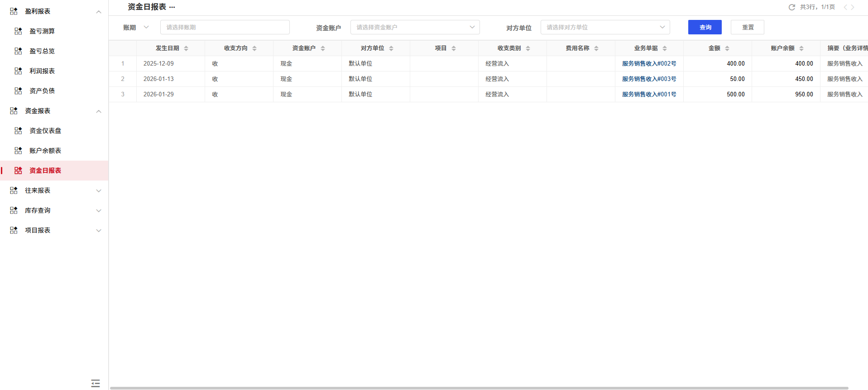Click the next page arrow icon
This screenshot has height=390, width=868.
[x=853, y=7]
